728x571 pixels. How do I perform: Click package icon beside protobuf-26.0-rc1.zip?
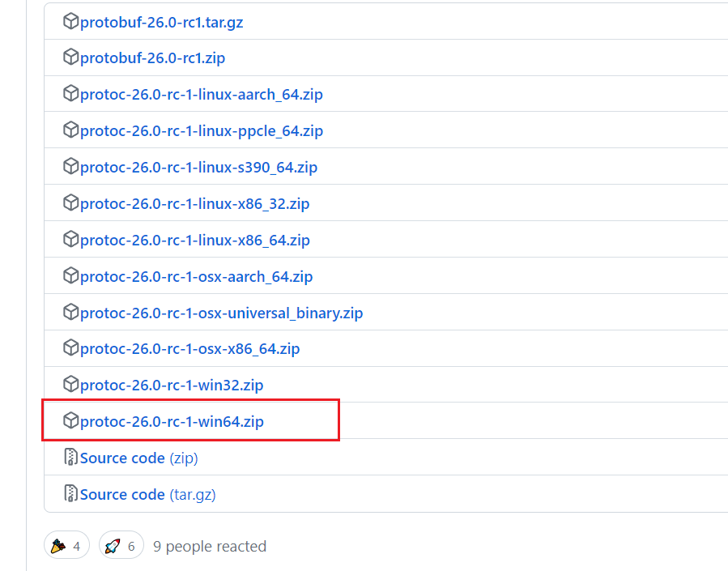tap(71, 58)
